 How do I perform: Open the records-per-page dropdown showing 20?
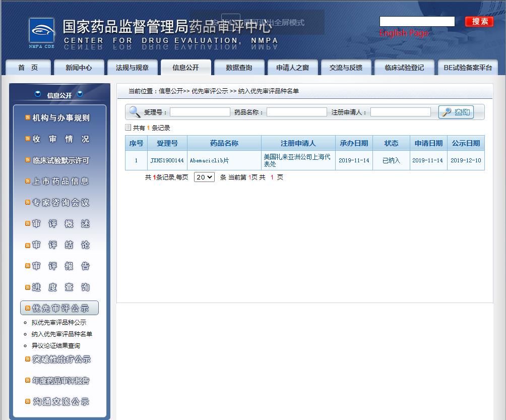coord(204,177)
